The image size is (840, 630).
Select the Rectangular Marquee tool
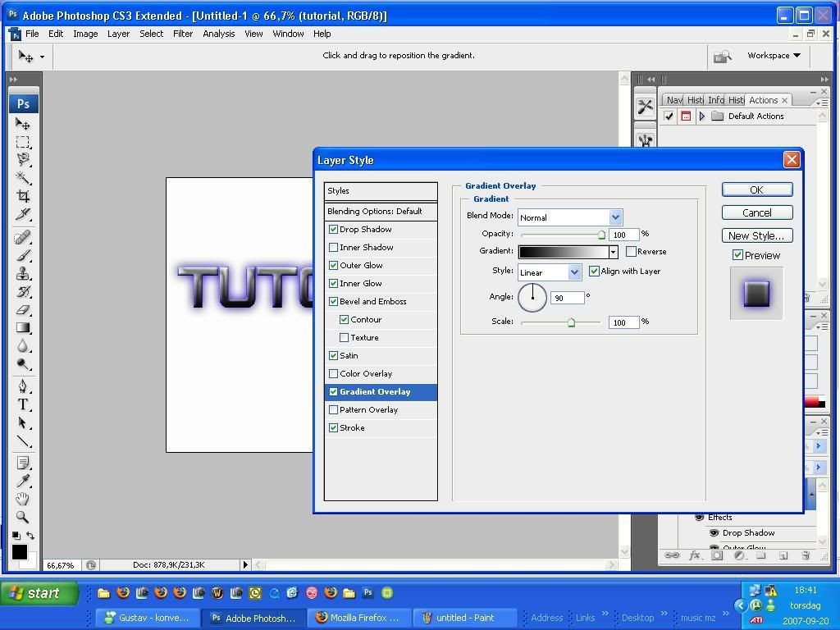[x=22, y=142]
